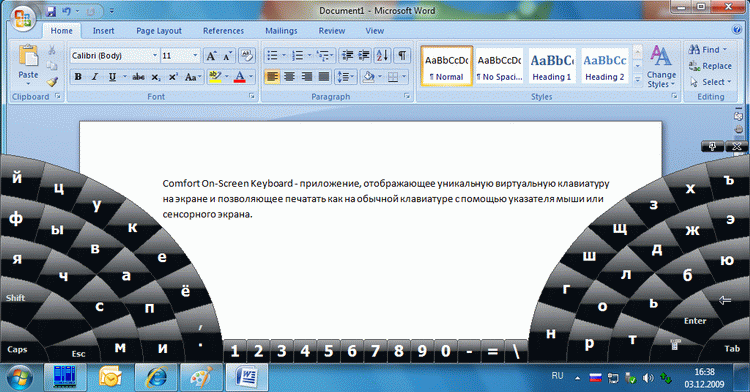Switch to the Page Layout tab
750x392 pixels.
(x=159, y=31)
